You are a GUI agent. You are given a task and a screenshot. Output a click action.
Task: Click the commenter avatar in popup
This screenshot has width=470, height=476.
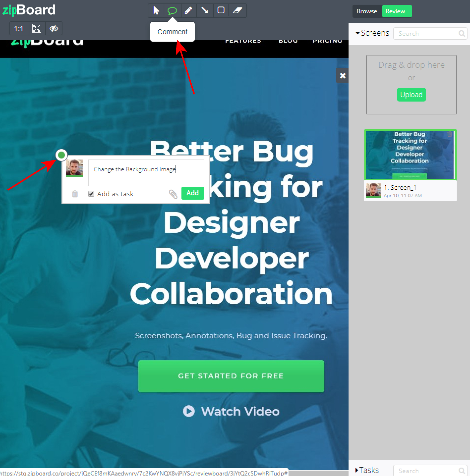point(75,168)
